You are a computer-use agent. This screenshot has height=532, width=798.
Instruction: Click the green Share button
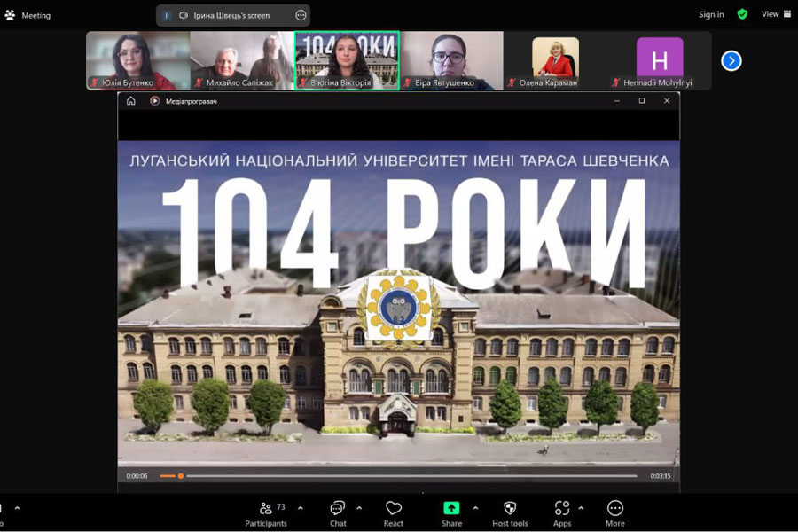(x=451, y=513)
